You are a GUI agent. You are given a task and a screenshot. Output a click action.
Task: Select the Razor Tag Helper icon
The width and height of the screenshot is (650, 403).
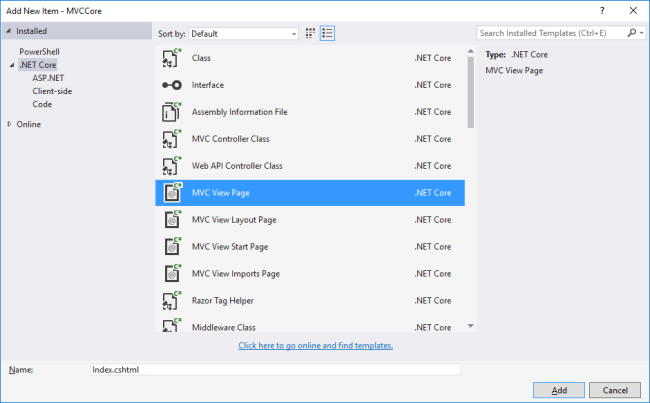click(x=170, y=300)
